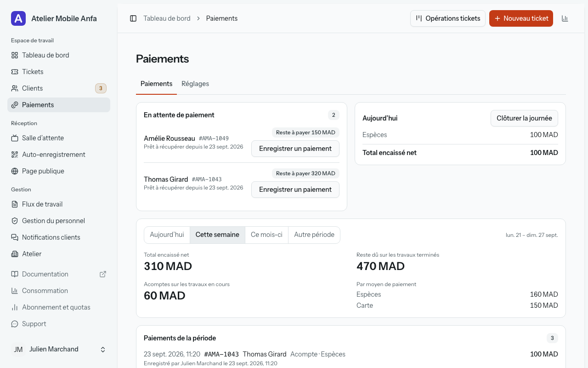Click ticket number #AMA-1049

tap(214, 138)
